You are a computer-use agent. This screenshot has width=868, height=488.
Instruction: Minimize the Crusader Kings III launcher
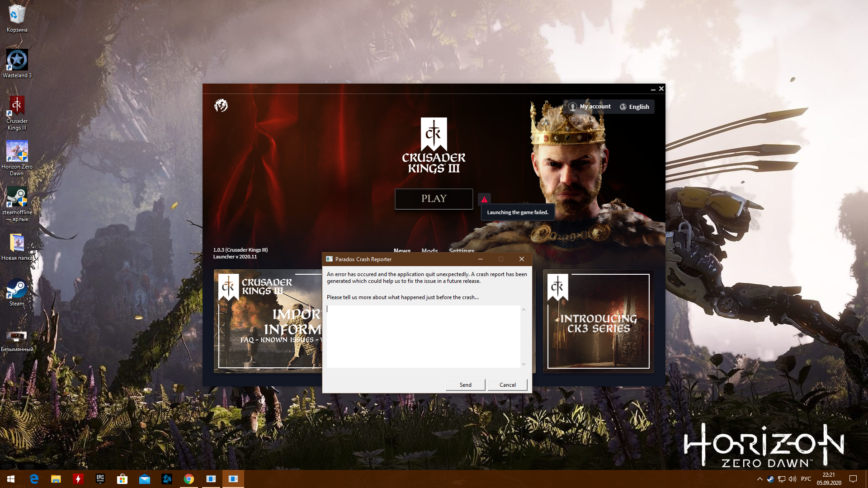tap(653, 89)
